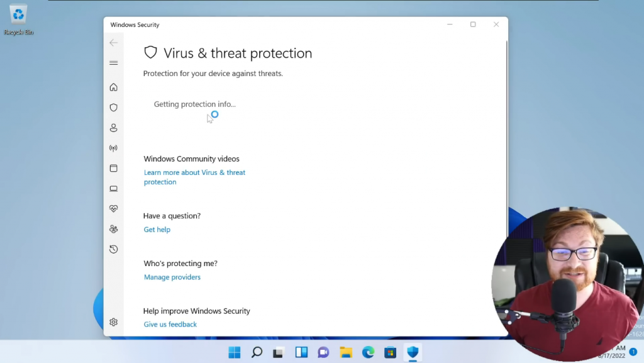Viewport: 644px width, 363px height.
Task: Select Virus & threat protection shield icon
Action: click(114, 108)
